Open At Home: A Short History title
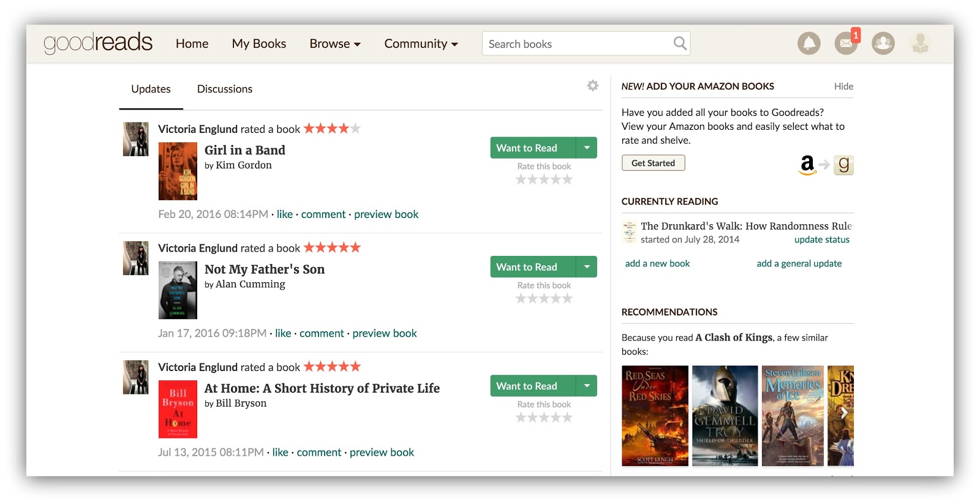Viewport: 980px width, 504px height. coord(322,388)
